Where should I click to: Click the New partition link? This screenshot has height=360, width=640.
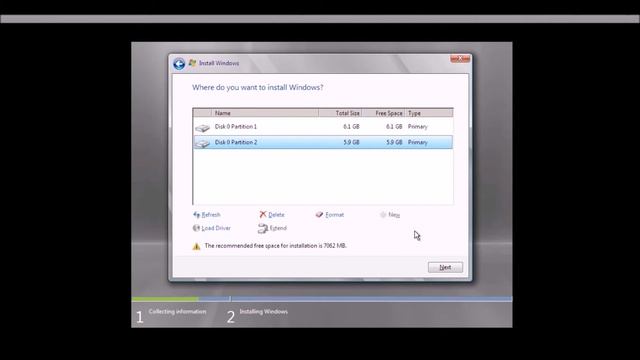394,215
